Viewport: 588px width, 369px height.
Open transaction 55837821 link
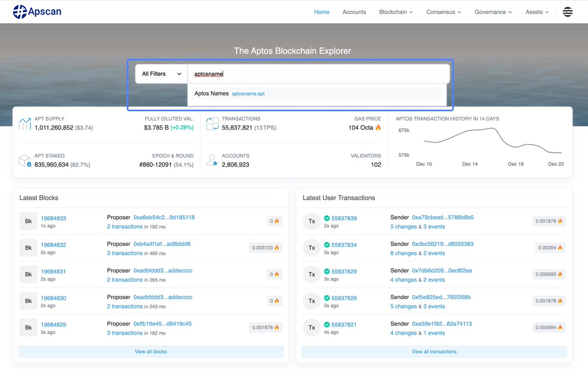(x=344, y=324)
